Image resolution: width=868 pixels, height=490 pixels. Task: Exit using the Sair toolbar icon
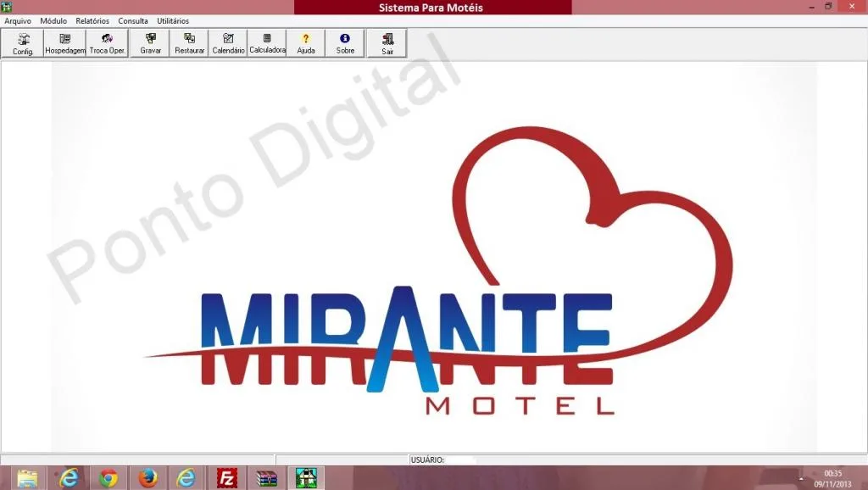(387, 44)
